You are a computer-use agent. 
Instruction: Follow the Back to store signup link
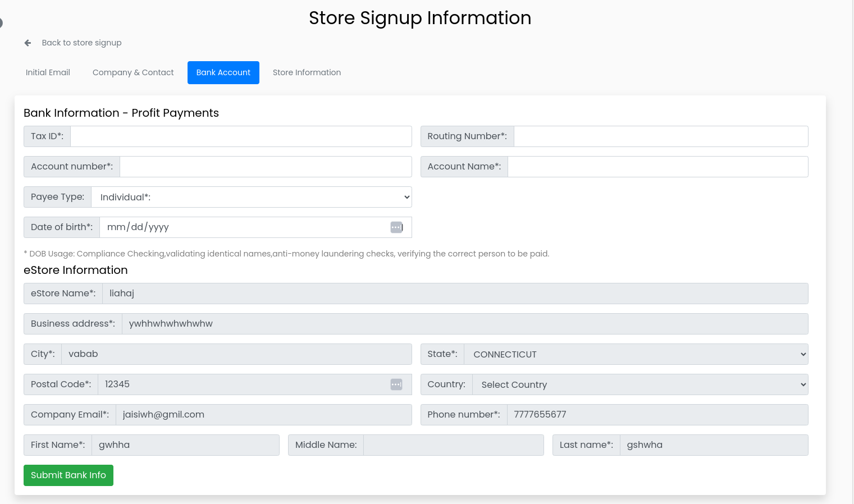[x=81, y=43]
